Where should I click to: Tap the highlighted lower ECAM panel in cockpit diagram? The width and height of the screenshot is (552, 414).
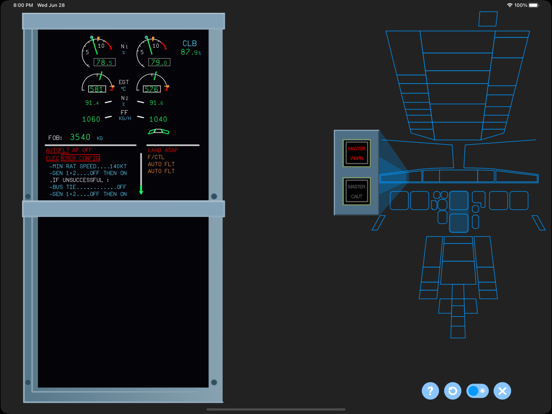pyautogui.click(x=459, y=223)
